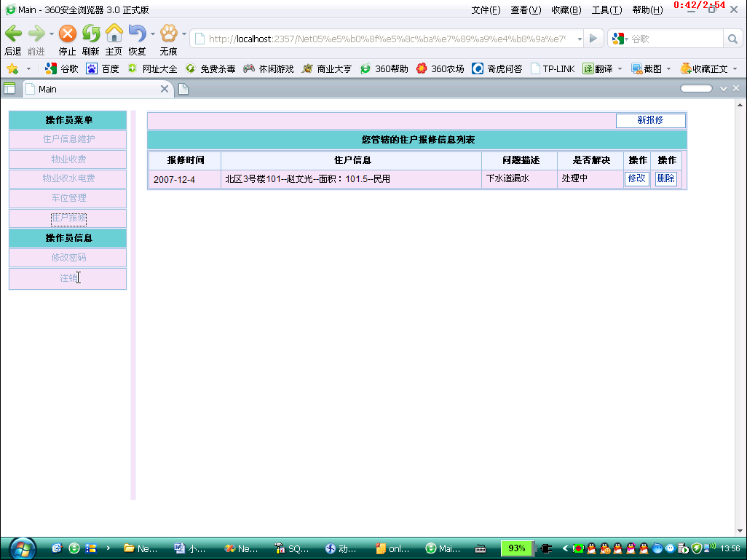Open the TP-LINK bookmark
The image size is (747, 560).
(x=553, y=68)
